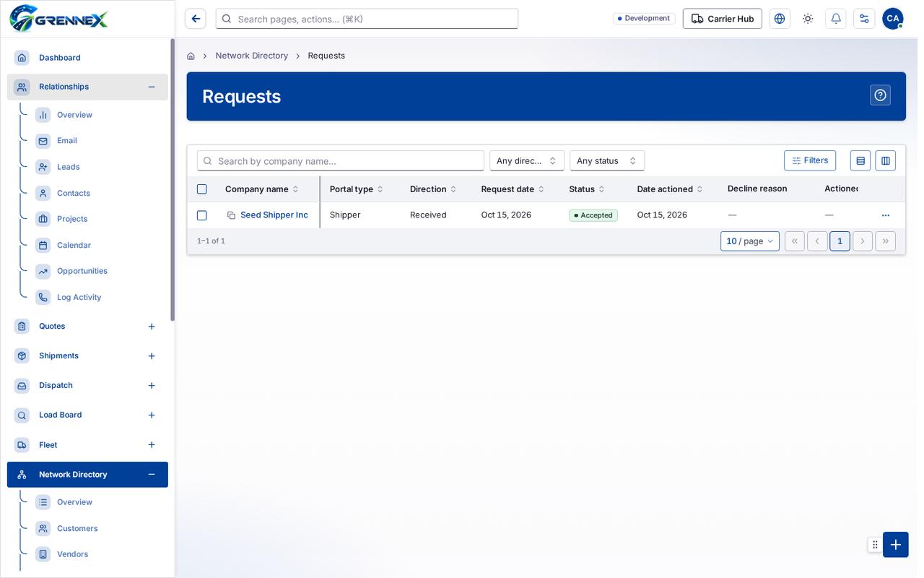Open row actions for Seed Shipper Inc
The image size is (924, 578).
tap(886, 215)
